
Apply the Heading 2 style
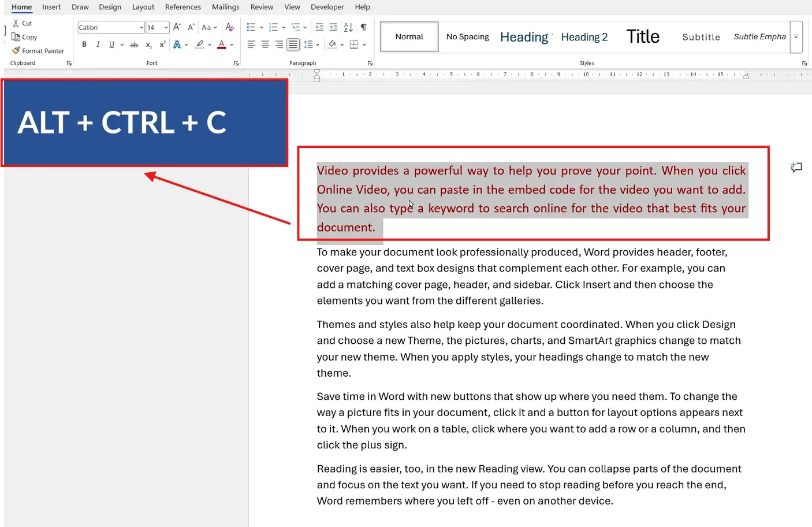584,36
